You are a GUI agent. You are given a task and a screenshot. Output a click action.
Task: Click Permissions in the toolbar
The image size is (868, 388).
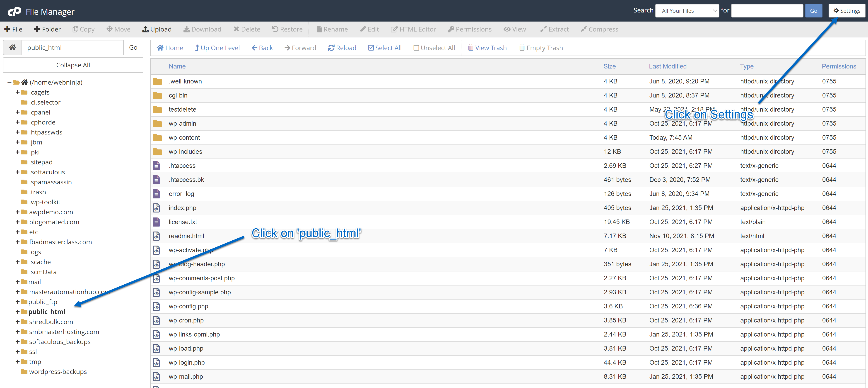[470, 29]
